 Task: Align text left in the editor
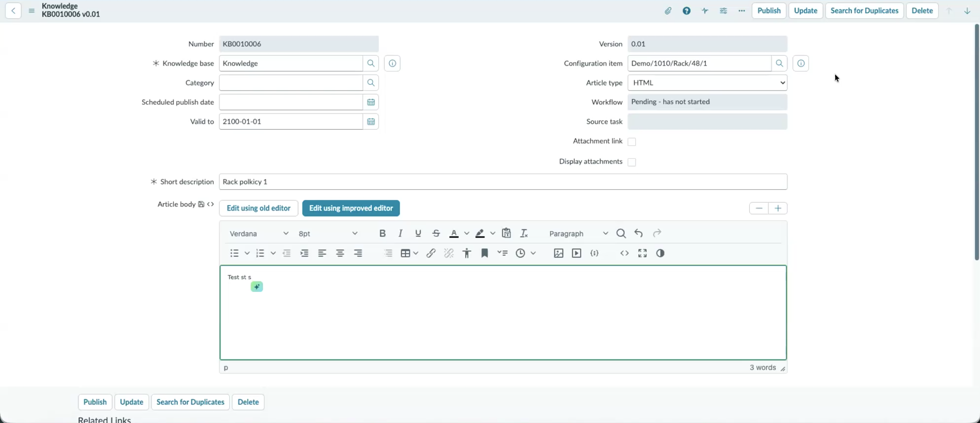pyautogui.click(x=322, y=253)
